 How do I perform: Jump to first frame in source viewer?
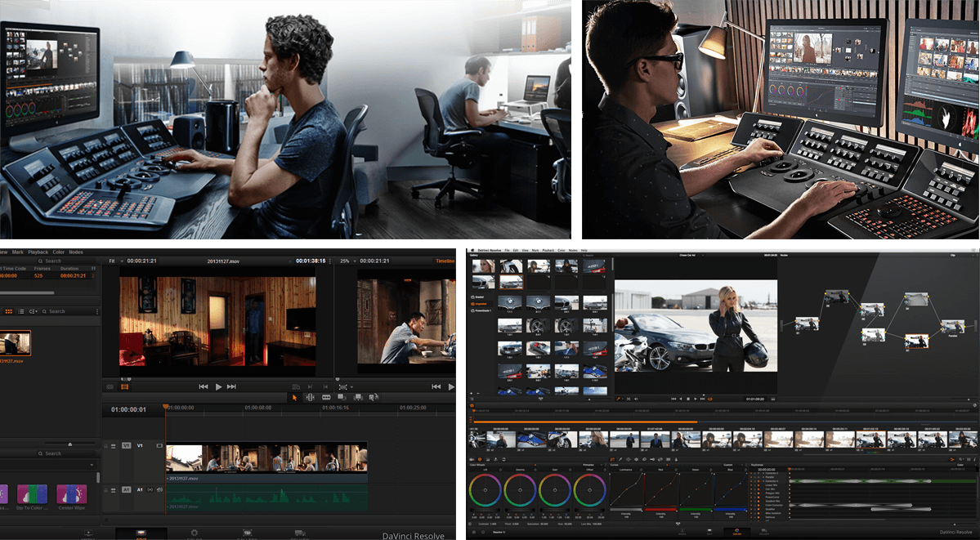[x=203, y=386]
